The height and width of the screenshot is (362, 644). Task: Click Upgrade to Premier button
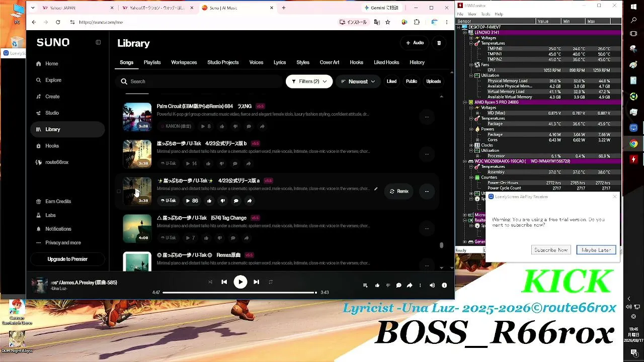point(67,259)
